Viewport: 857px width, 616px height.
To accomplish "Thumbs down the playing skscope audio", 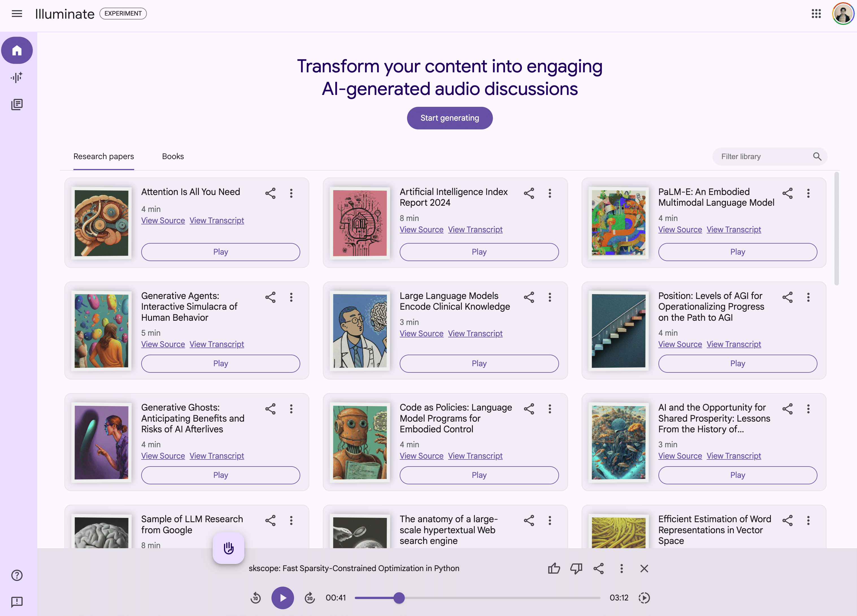I will (576, 568).
